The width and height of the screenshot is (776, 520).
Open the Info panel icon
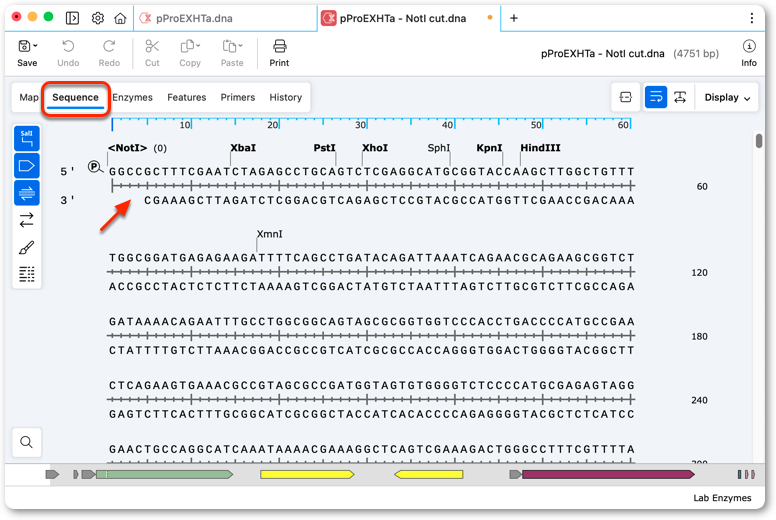(x=749, y=47)
